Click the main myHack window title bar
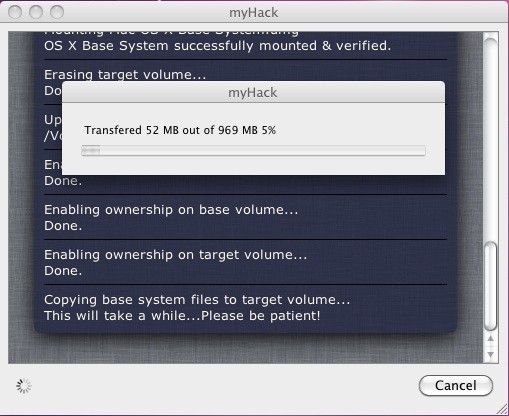509x416 pixels. tap(253, 12)
